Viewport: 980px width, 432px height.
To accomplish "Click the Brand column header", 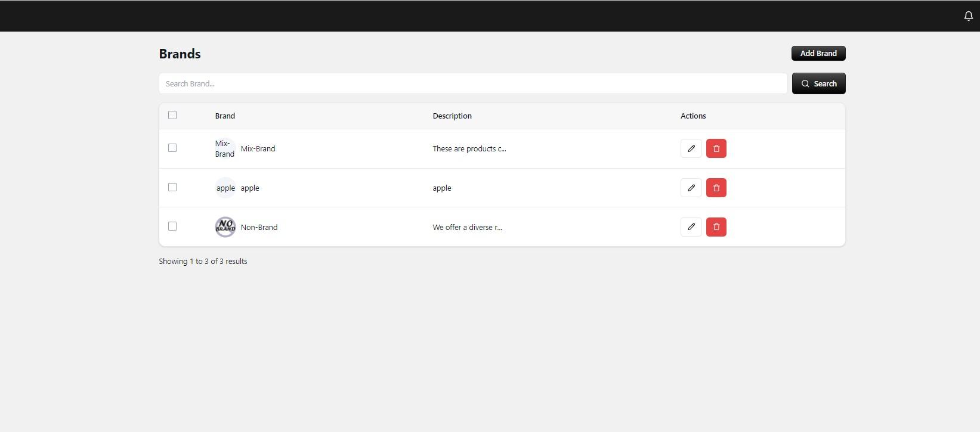I will click(225, 116).
